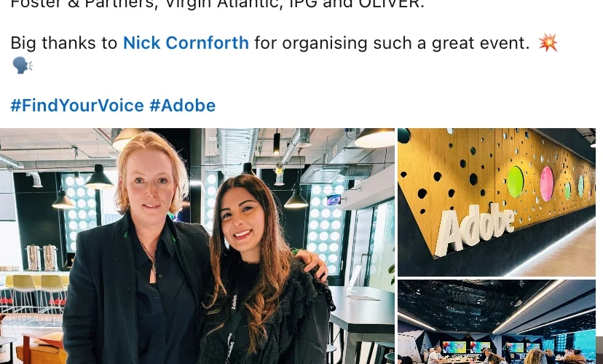Click the pink circle on Adobe wall

click(x=546, y=183)
